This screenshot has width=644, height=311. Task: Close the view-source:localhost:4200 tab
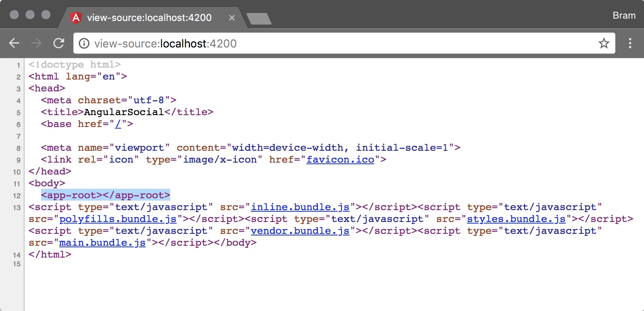tap(232, 18)
